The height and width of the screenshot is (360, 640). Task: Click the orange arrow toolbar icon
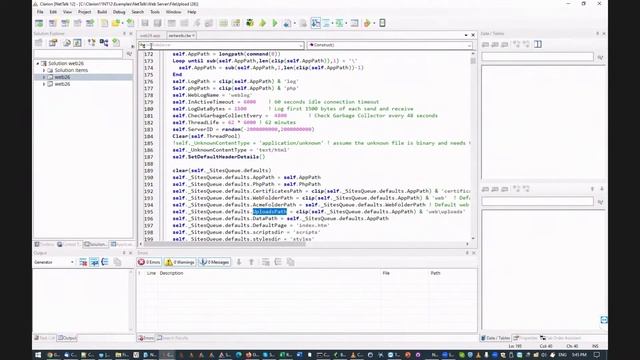tap(367, 23)
